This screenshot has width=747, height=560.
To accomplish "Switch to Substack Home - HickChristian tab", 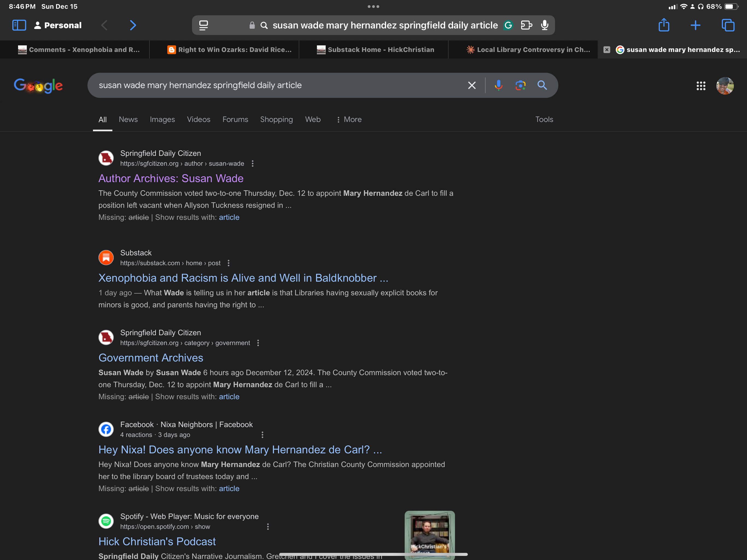I will pyautogui.click(x=373, y=50).
